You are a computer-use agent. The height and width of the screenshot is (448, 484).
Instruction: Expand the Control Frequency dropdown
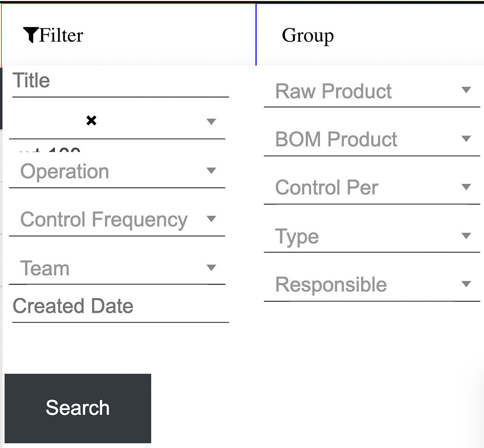coord(109,220)
